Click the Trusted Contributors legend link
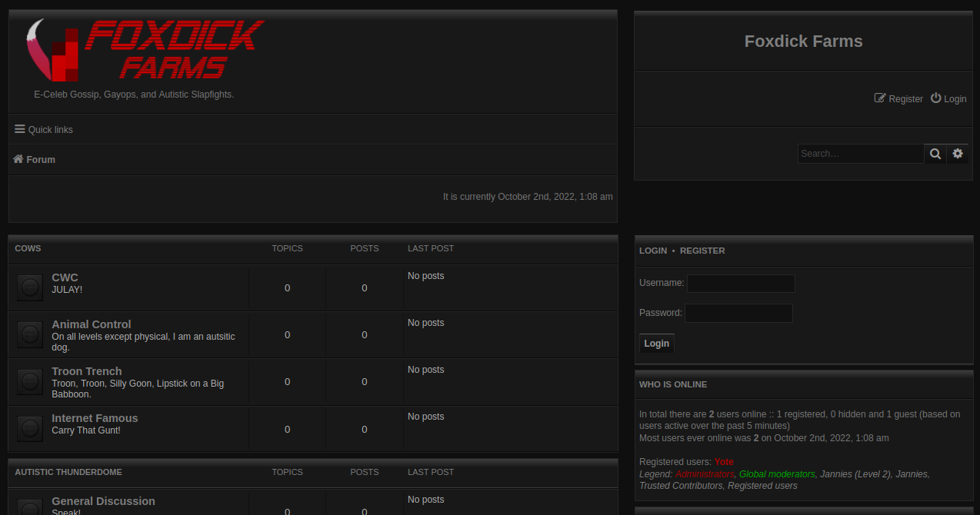Screen dimensions: 980x515 click(x=681, y=486)
